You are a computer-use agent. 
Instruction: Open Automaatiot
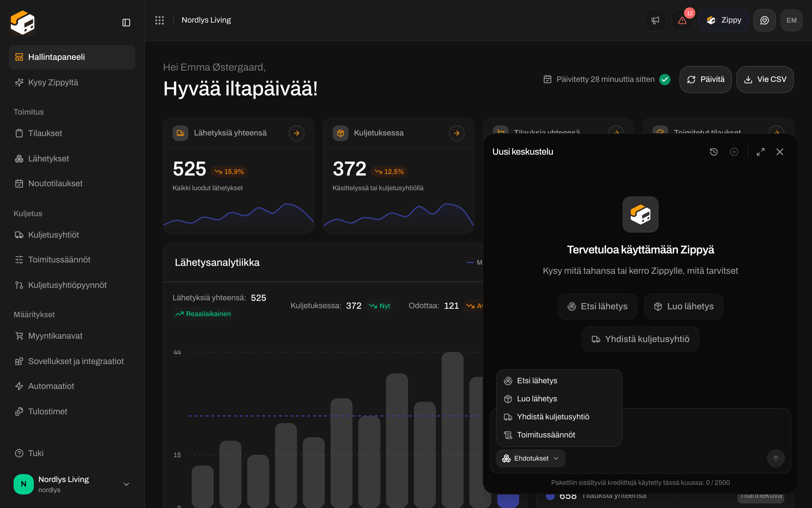[72, 386]
